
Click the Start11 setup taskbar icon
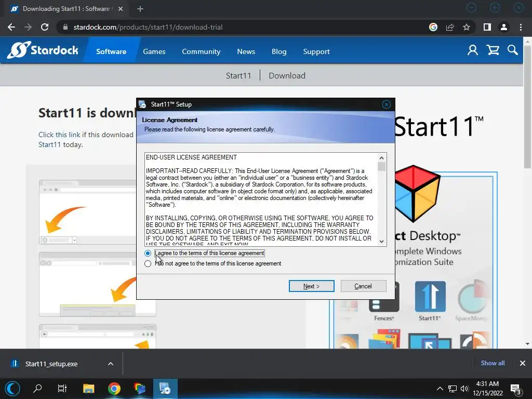[165, 389]
